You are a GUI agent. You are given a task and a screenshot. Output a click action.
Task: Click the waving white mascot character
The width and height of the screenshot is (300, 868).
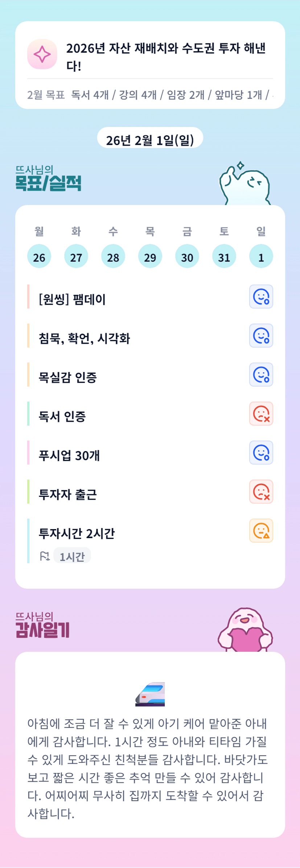[x=245, y=184]
